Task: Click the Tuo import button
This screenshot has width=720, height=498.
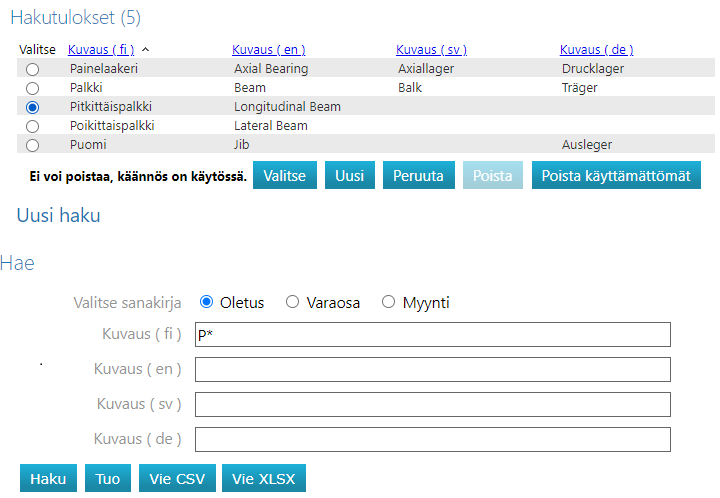Action: click(x=108, y=479)
